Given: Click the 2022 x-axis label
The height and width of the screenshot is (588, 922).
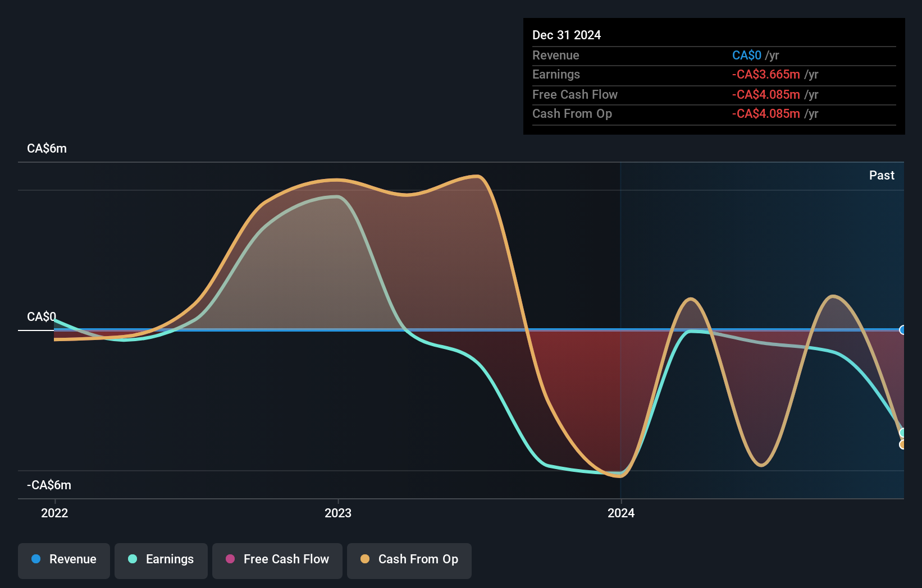Looking at the screenshot, I should 54,513.
